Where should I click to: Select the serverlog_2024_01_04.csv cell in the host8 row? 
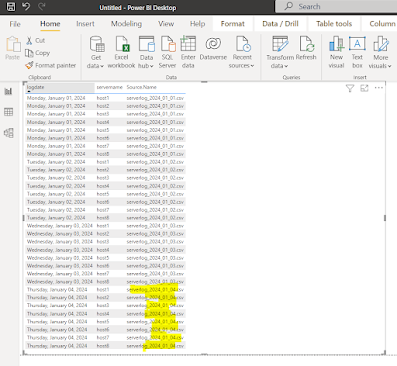pos(155,346)
